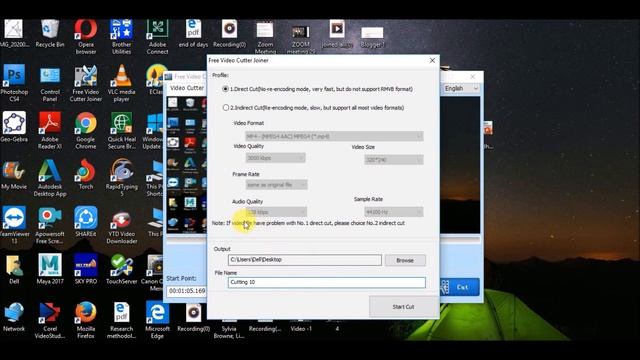This screenshot has height=360, width=640.
Task: Click the Sylvia Browne file label
Action: (x=229, y=332)
